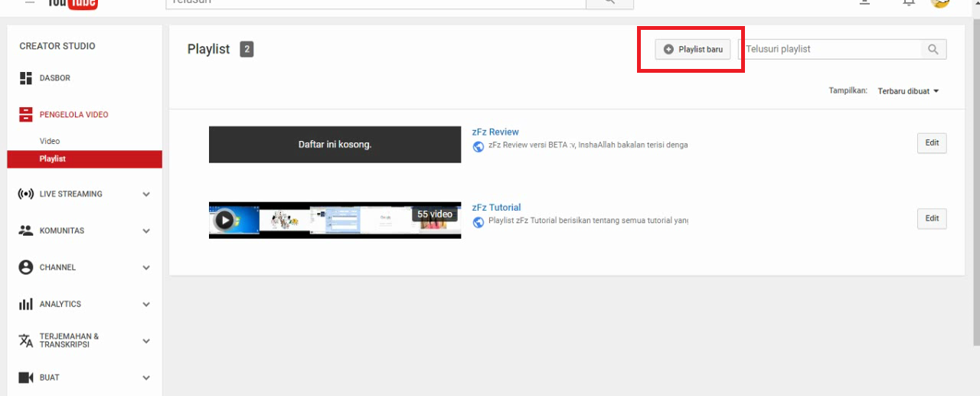
Task: Select the highlighted Playlist sidebar item
Action: click(84, 159)
